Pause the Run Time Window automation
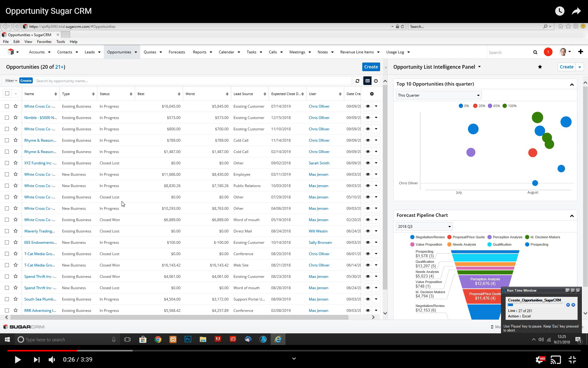The image size is (588, 368). [x=568, y=305]
